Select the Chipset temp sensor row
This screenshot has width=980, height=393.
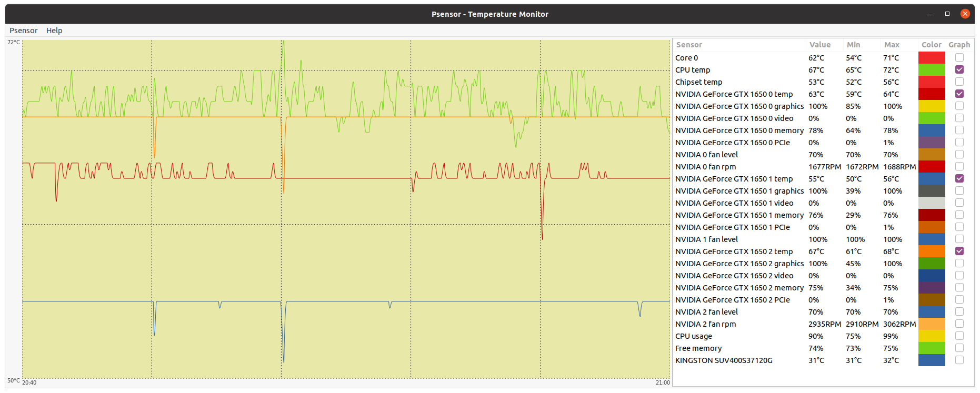point(698,82)
